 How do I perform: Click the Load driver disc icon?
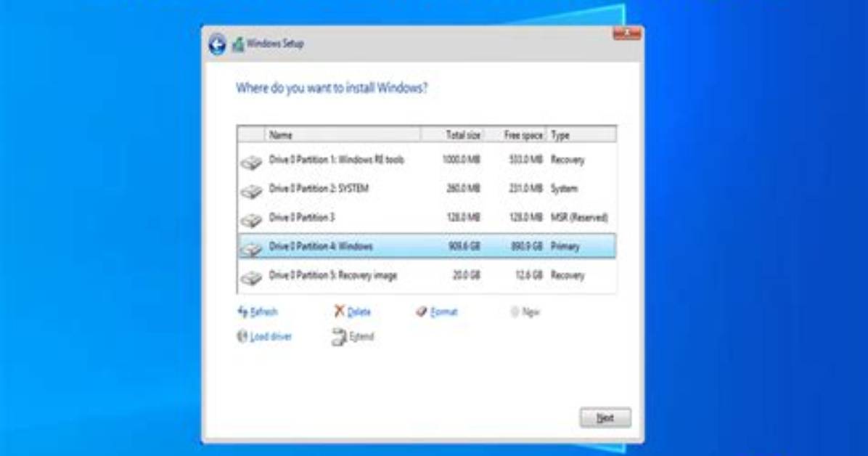(242, 336)
